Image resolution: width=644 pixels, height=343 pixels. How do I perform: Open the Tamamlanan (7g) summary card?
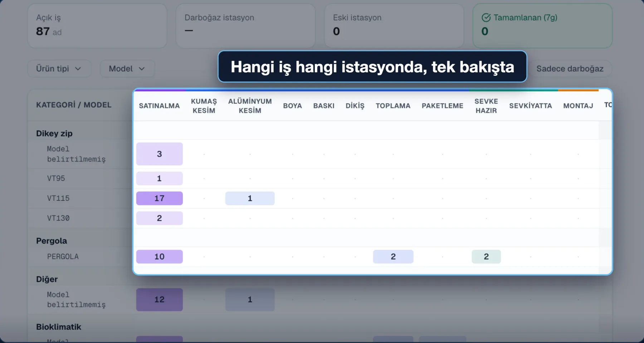(542, 26)
